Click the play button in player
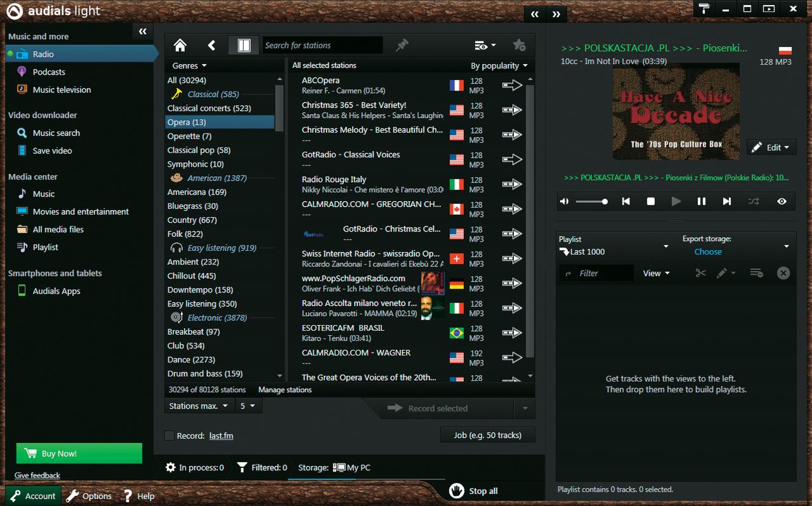 point(676,201)
